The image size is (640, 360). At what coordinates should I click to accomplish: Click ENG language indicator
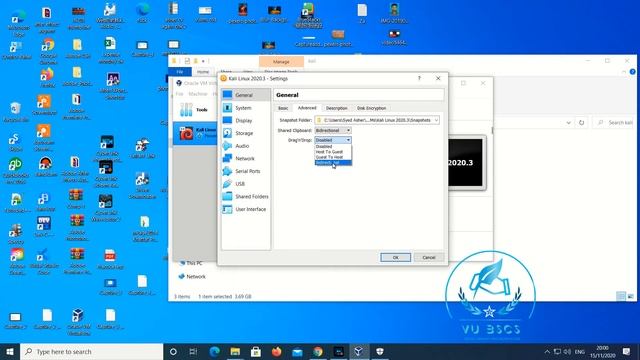tap(580, 351)
